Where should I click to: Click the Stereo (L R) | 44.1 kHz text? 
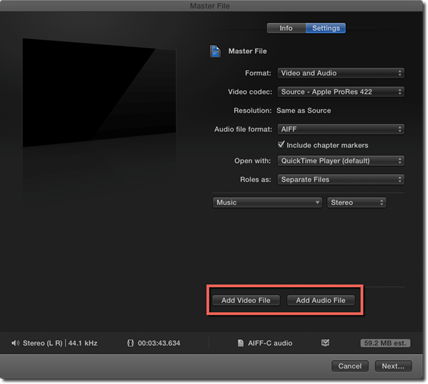pyautogui.click(x=60, y=343)
